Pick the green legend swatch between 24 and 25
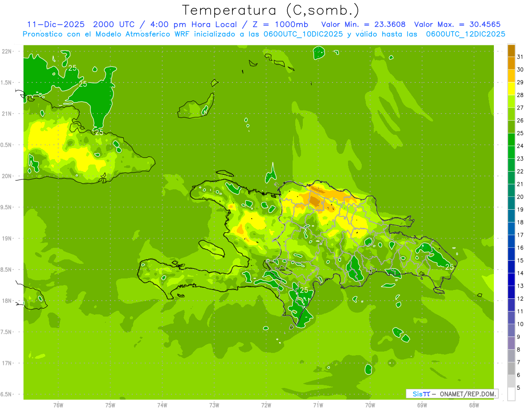 511,140
